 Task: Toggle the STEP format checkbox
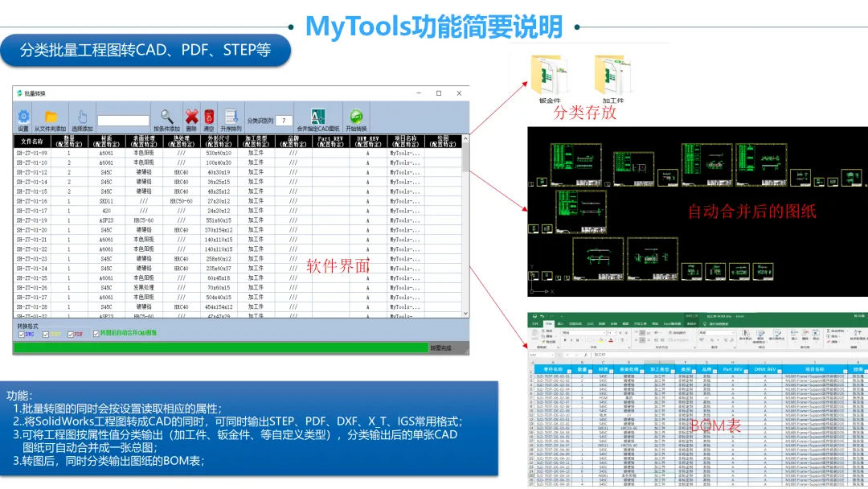click(x=46, y=335)
